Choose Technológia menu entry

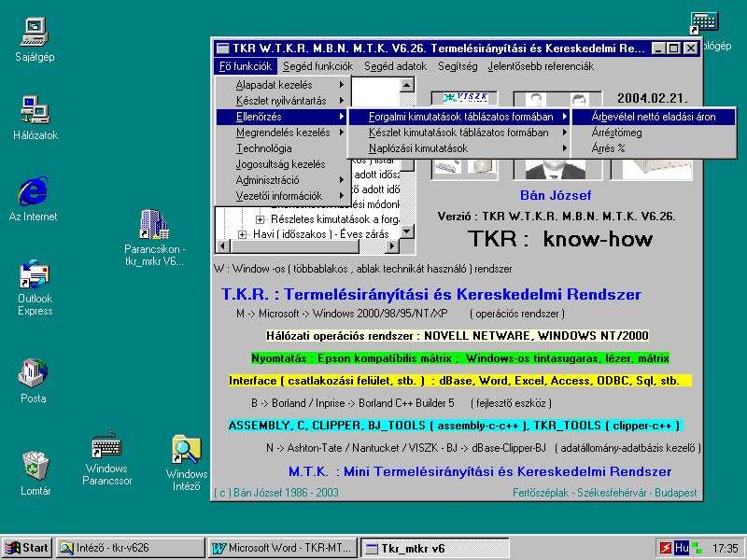283,148
